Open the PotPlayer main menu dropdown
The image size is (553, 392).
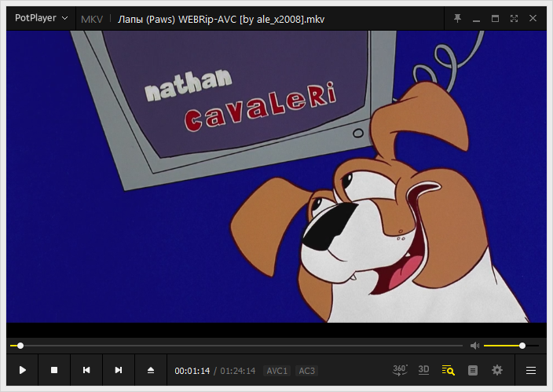coord(42,18)
